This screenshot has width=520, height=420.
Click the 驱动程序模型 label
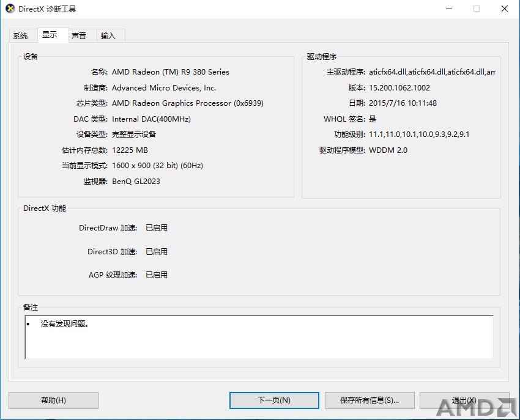[342, 150]
